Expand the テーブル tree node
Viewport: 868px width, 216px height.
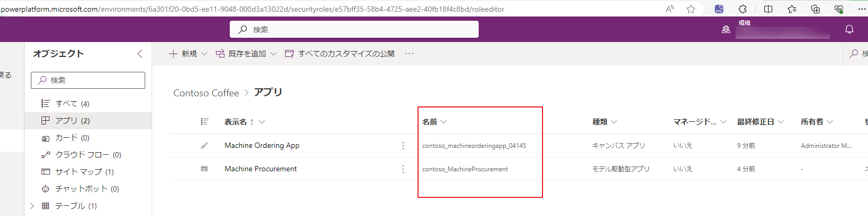(32, 206)
